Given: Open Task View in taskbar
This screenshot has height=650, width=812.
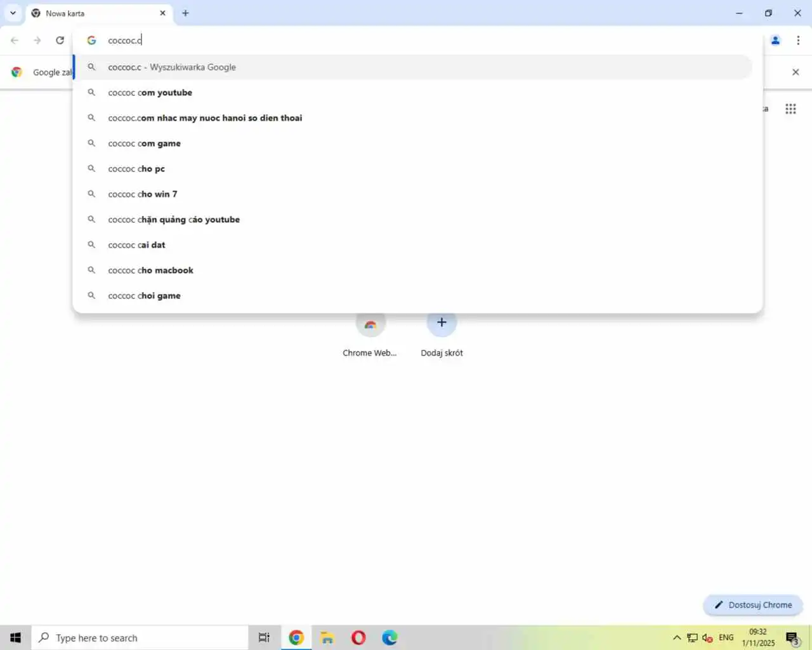Looking at the screenshot, I should click(264, 637).
